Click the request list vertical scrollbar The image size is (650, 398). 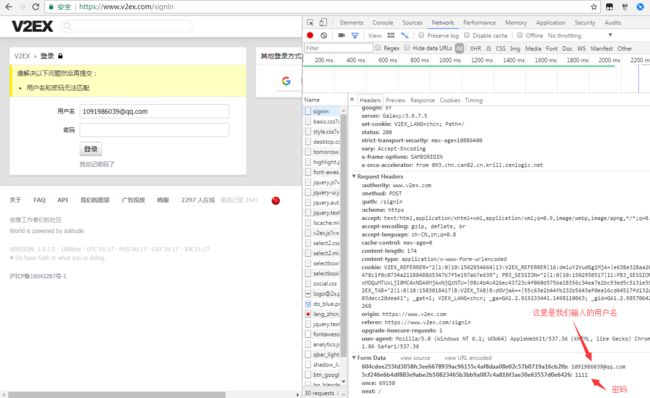coord(343,235)
